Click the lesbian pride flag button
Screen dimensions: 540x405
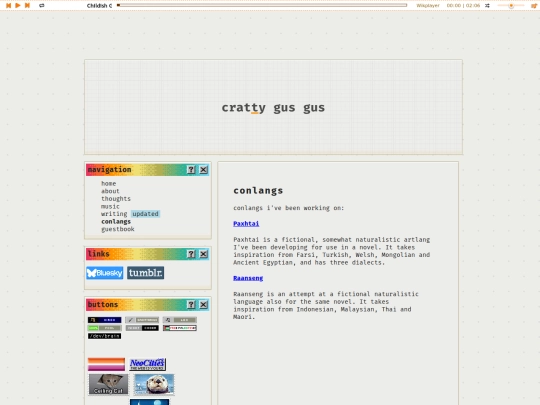click(x=106, y=364)
